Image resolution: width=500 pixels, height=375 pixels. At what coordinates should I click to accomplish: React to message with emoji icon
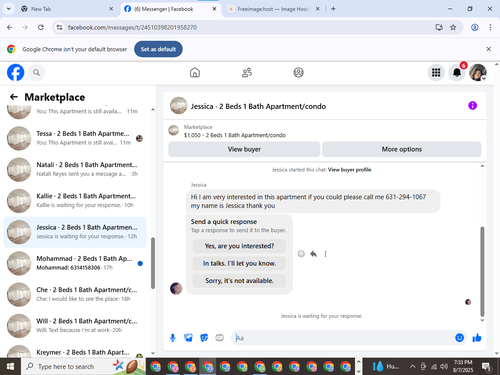pyautogui.click(x=301, y=254)
